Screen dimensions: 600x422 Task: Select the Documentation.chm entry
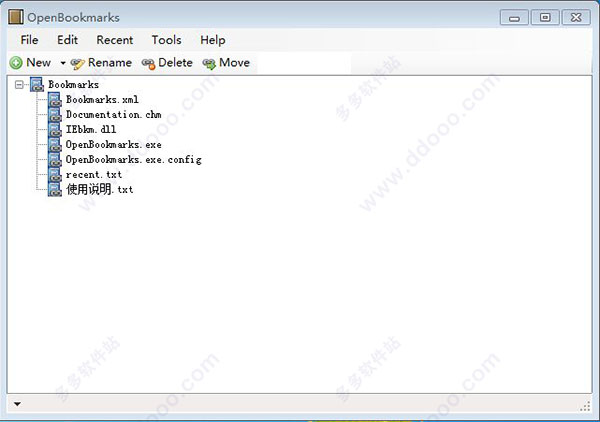click(x=114, y=114)
